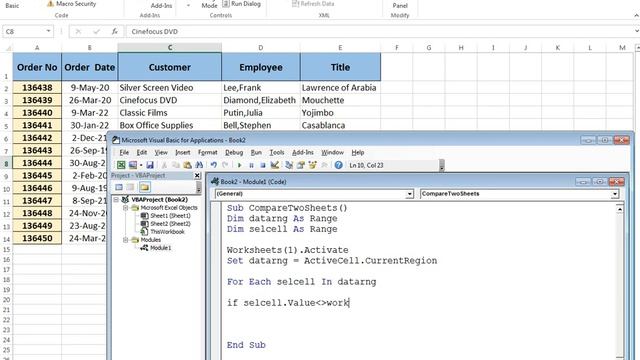The image size is (640, 360).
Task: Click the Refresh Data ribbon button
Action: [313, 4]
